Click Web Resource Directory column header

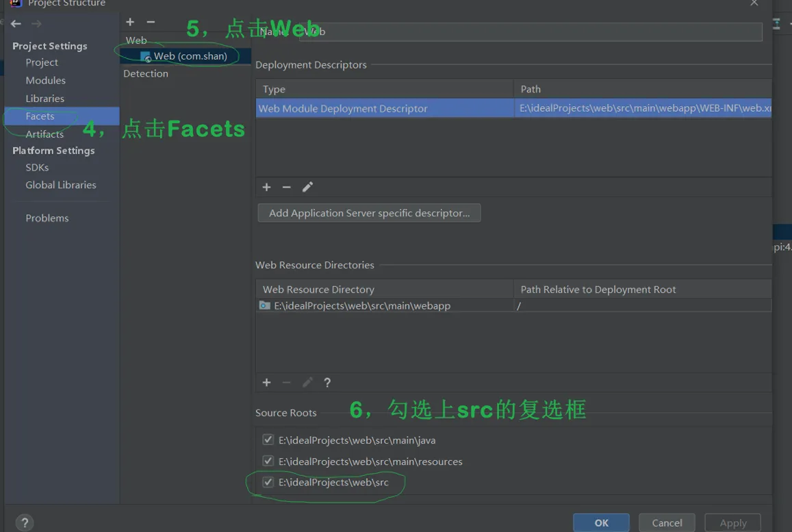point(385,290)
